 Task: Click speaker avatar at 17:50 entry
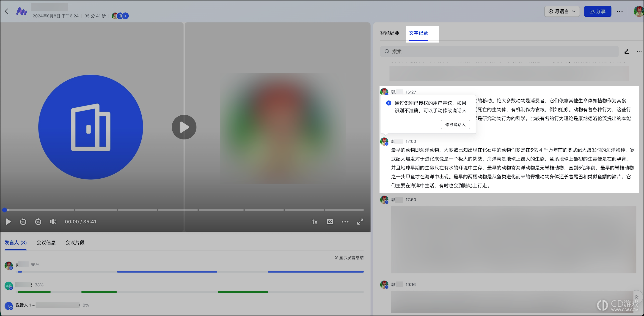(384, 200)
